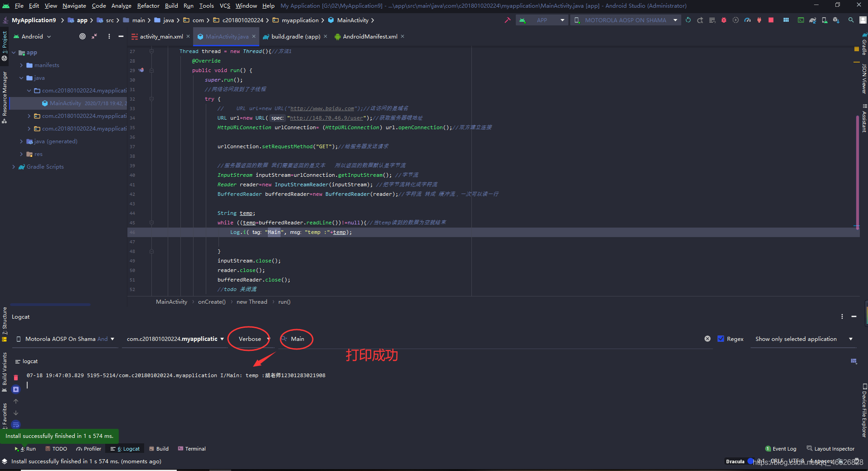Expand java (generated) folder
868x471 pixels.
tap(21, 141)
